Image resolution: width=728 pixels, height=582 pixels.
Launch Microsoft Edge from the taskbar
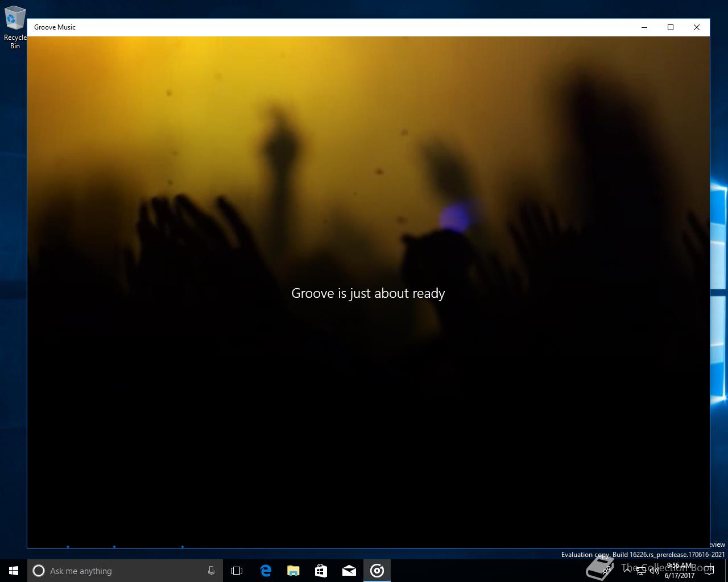pyautogui.click(x=265, y=571)
